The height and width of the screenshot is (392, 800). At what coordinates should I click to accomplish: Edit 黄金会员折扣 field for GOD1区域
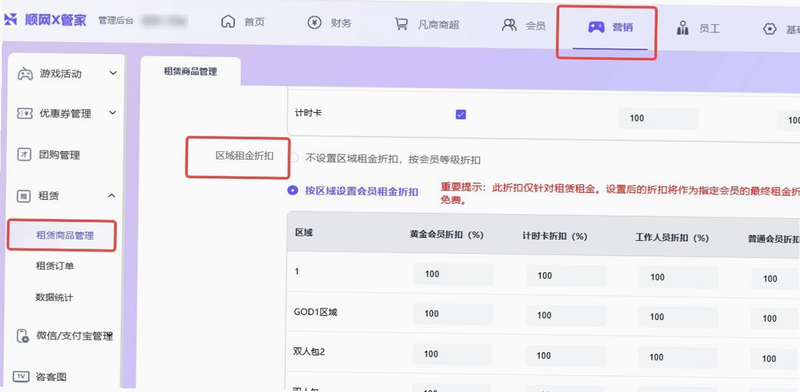[453, 314]
